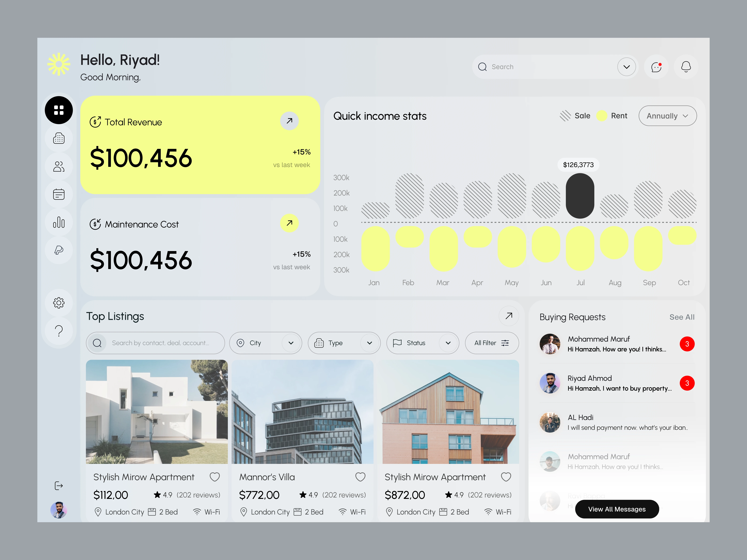Favorite the $112,00 Stylish Mirow Apartment

[x=215, y=477]
